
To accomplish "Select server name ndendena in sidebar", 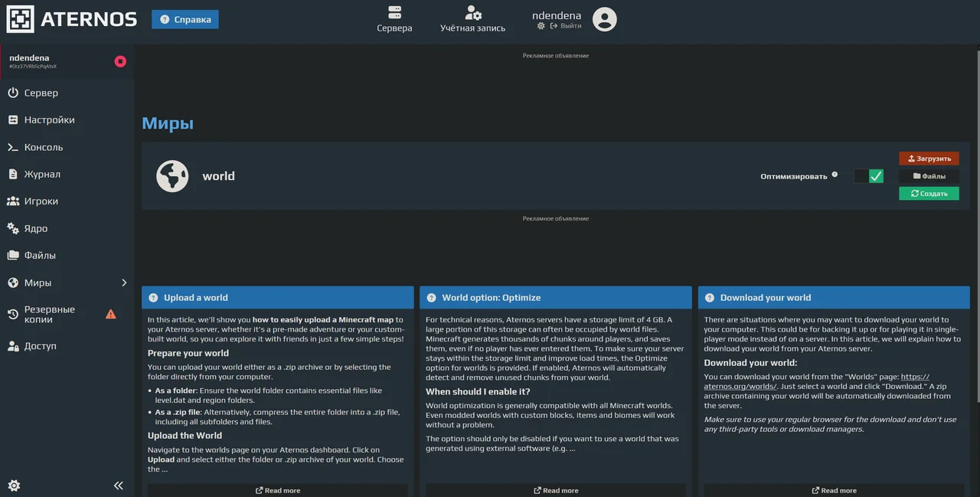I will tap(29, 57).
